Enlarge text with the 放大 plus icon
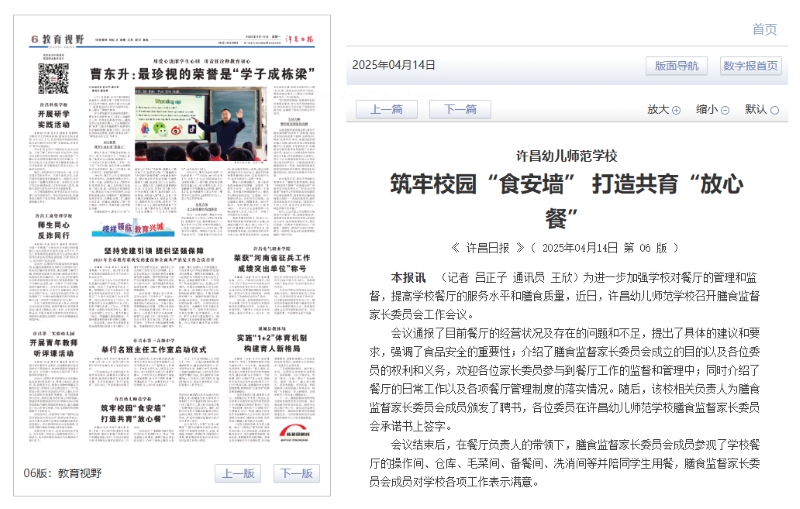This screenshot has height=509, width=800. (x=676, y=110)
